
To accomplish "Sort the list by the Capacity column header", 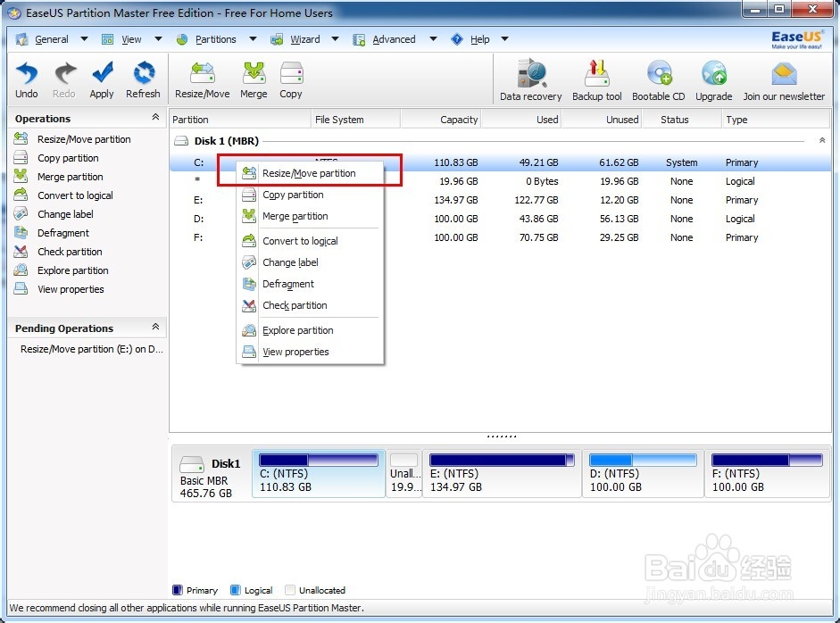I will tap(441, 120).
